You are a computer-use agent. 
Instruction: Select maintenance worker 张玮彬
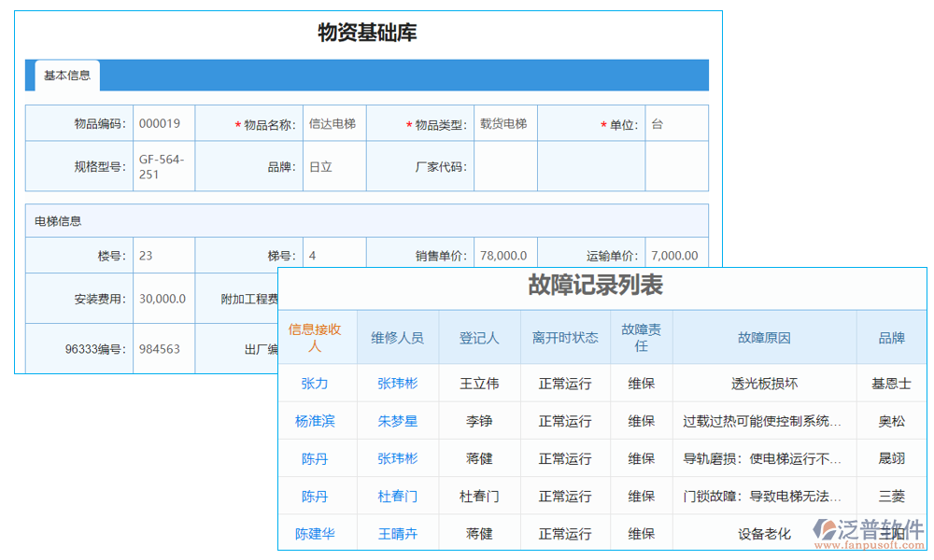click(397, 383)
